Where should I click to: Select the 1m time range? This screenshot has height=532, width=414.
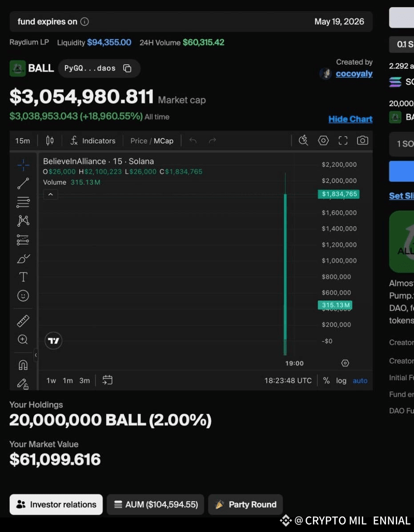[x=68, y=381]
